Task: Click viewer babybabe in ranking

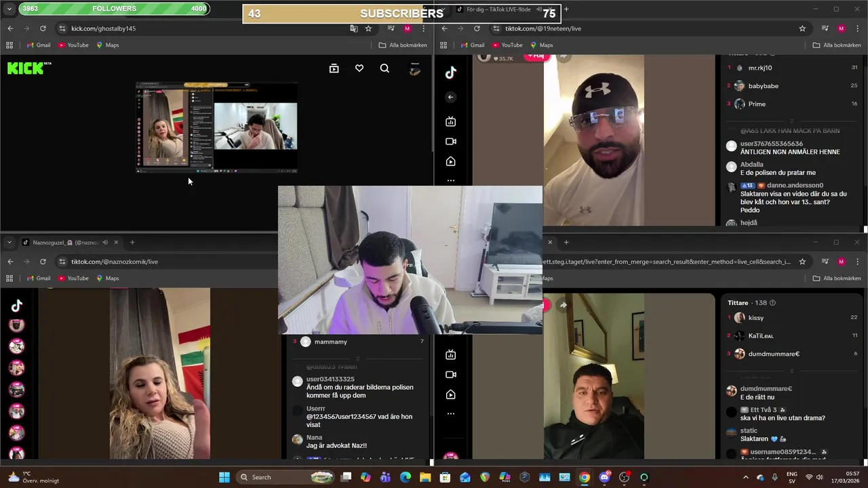Action: (x=763, y=86)
